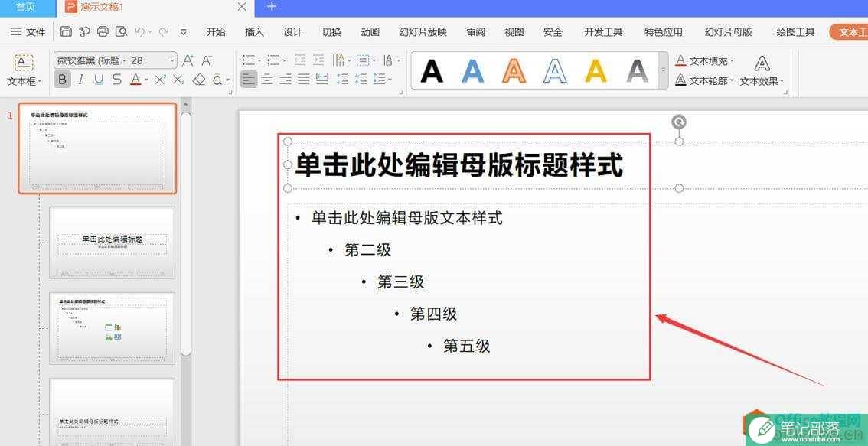
Task: Select left text alignment
Action: point(249,80)
